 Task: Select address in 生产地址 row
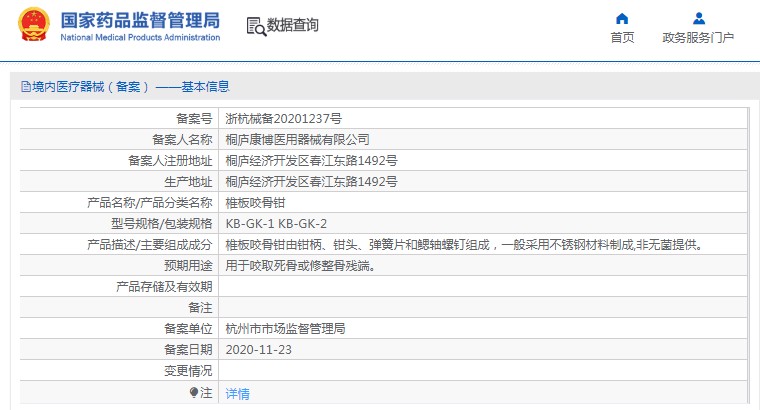point(311,182)
